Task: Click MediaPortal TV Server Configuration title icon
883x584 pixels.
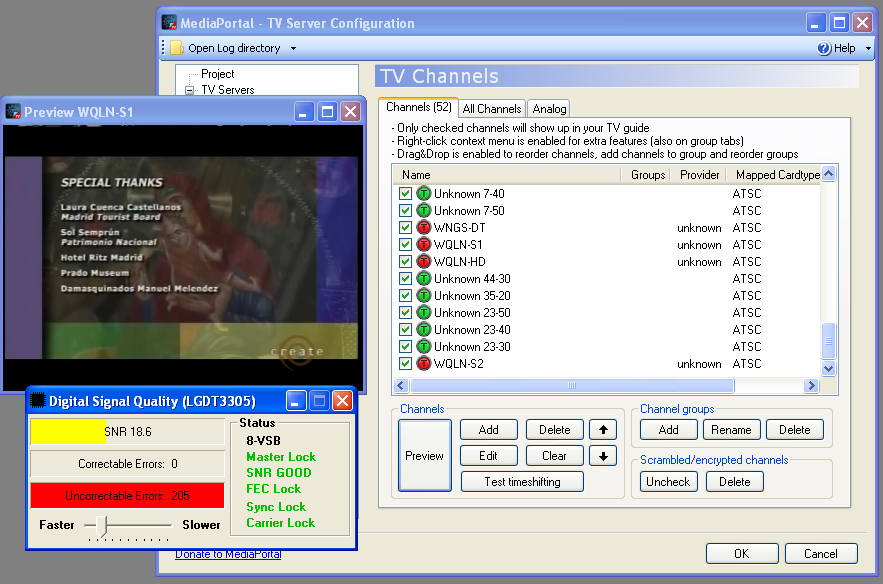Action: point(169,23)
